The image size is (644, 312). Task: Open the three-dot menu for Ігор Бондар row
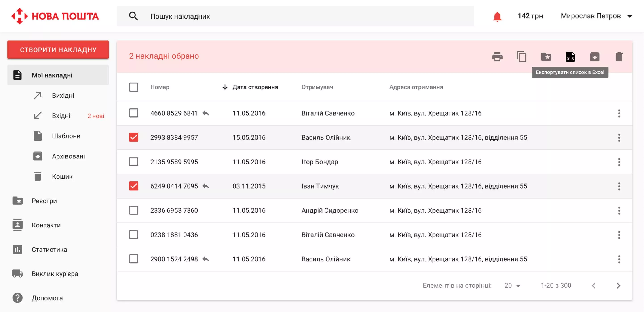click(x=619, y=162)
